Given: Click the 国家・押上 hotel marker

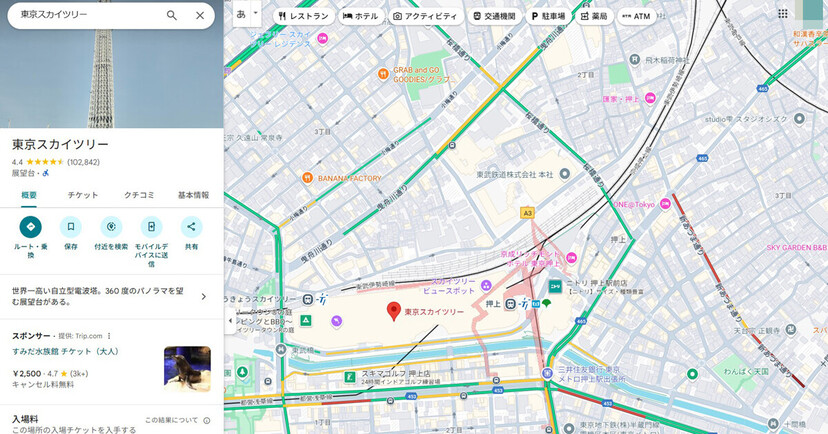Looking at the screenshot, I should (651, 98).
